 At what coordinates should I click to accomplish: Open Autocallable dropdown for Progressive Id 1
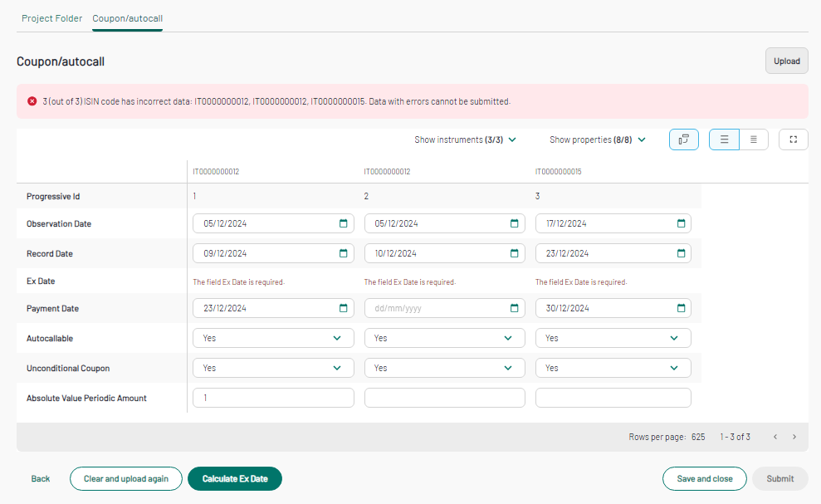pos(273,338)
